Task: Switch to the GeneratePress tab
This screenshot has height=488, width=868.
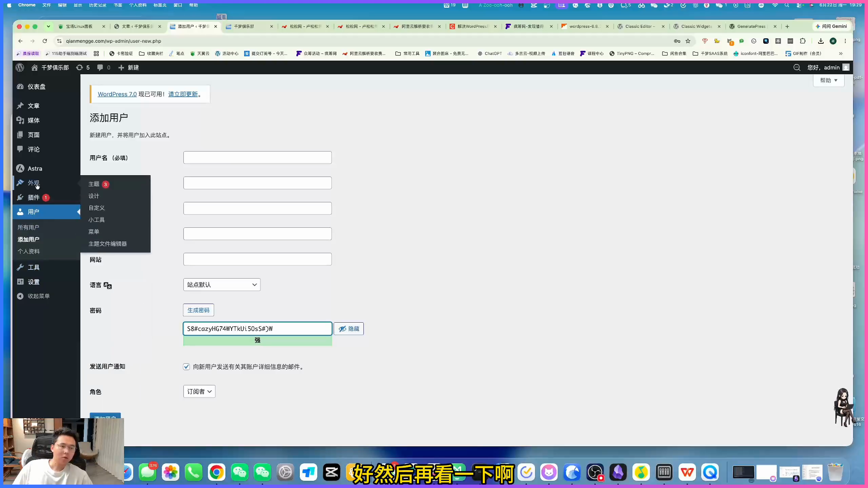Action: [751, 26]
